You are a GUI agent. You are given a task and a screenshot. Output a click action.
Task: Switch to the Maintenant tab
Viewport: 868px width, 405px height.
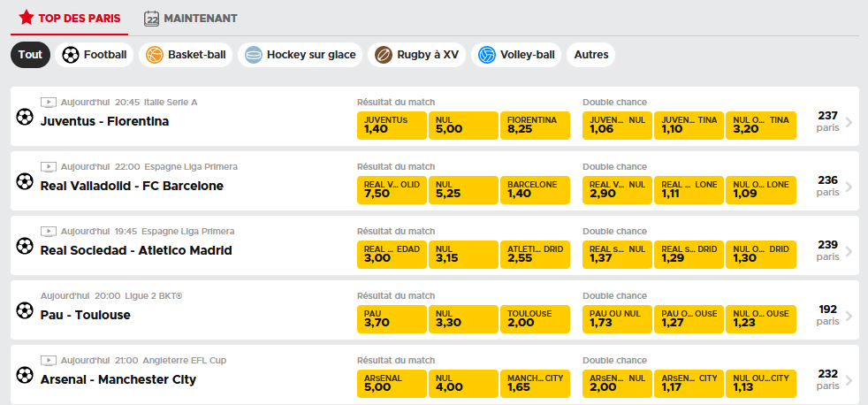pos(190,19)
